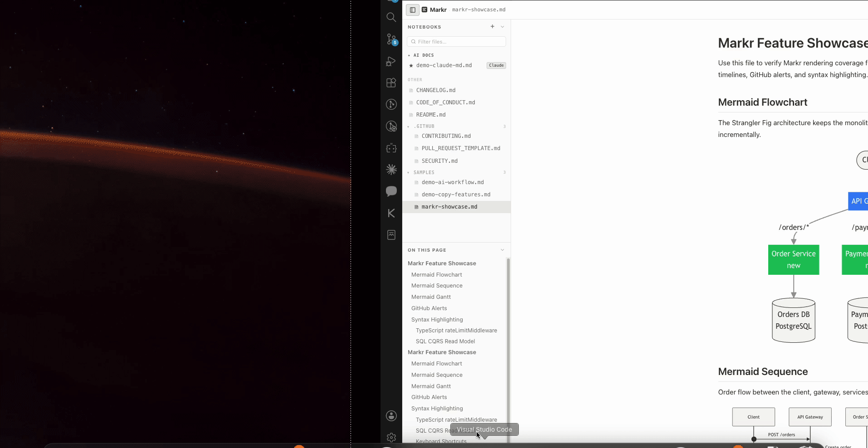Toggle the Markr sidebar panel

(x=413, y=10)
